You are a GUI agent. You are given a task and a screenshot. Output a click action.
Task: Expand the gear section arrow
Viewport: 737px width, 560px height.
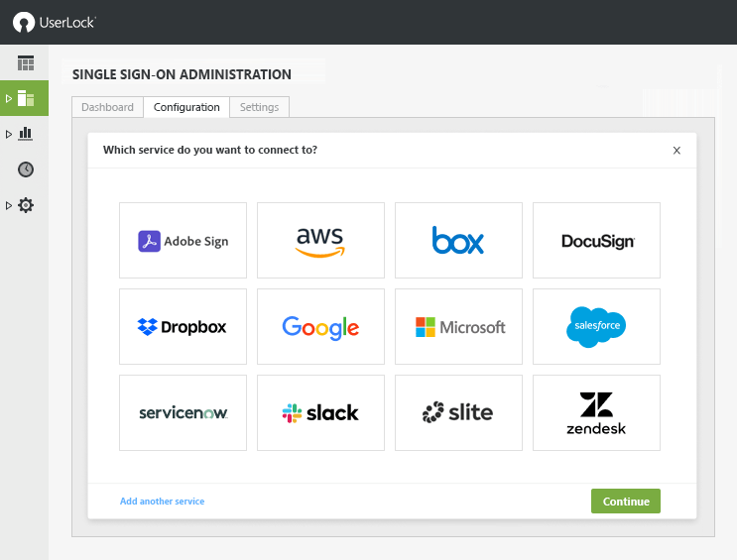click(9, 206)
